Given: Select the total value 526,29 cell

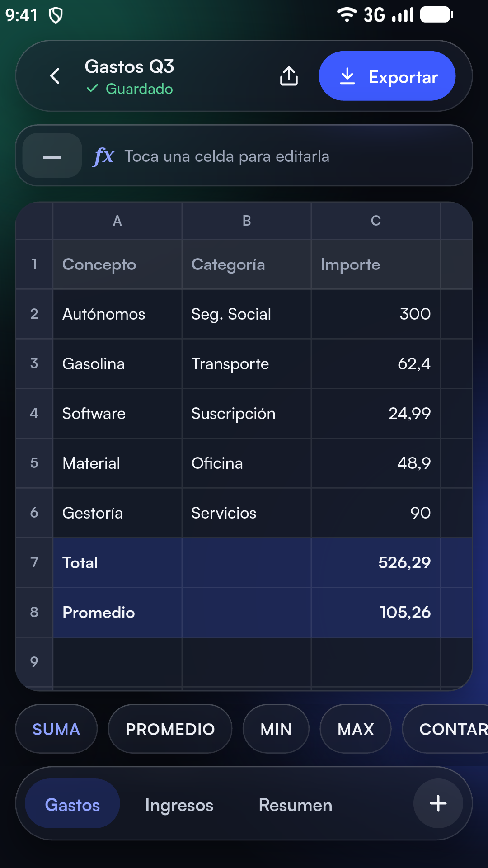Looking at the screenshot, I should (376, 562).
